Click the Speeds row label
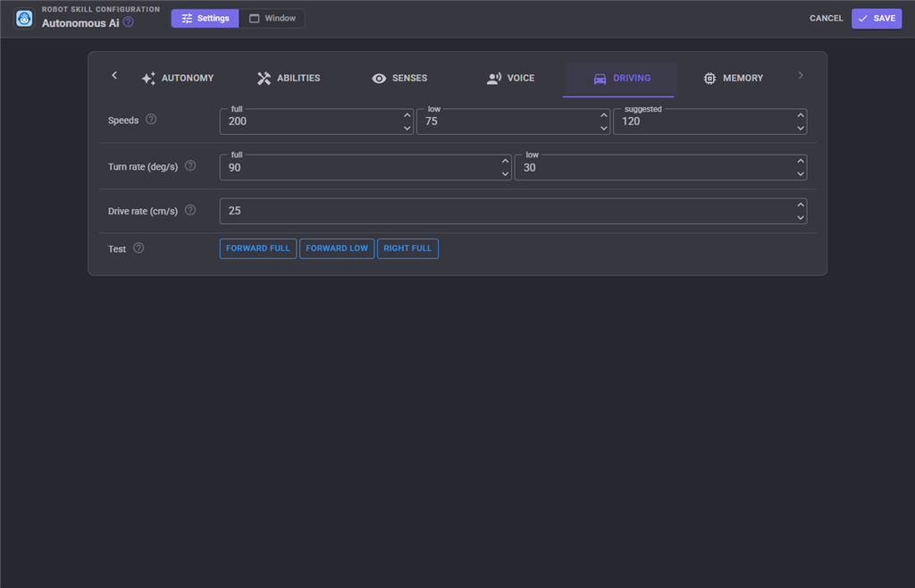The image size is (915, 588). [x=123, y=121]
